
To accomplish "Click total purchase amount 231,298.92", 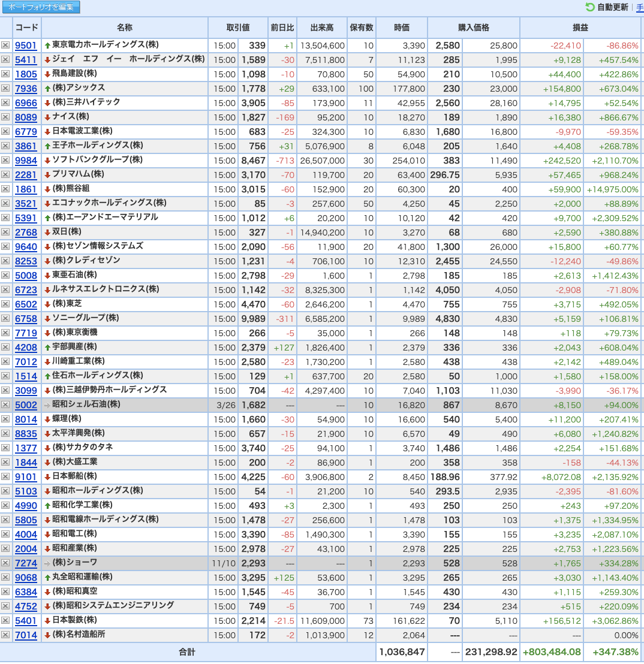I will [491, 652].
